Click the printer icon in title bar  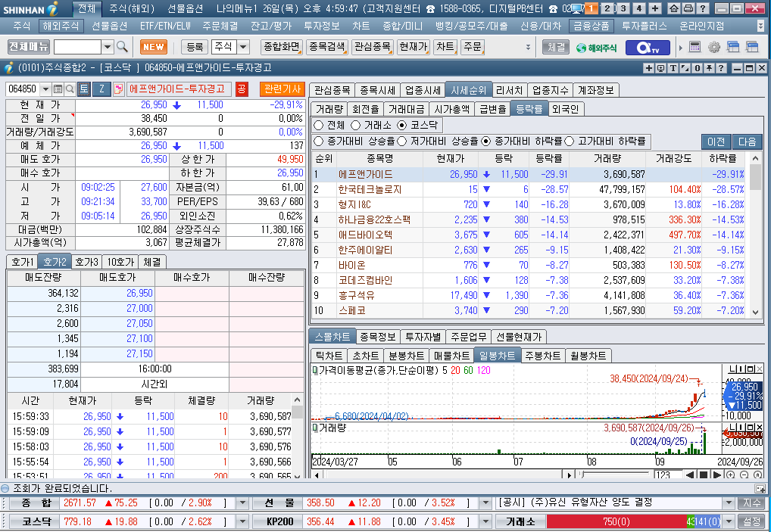tap(688, 8)
